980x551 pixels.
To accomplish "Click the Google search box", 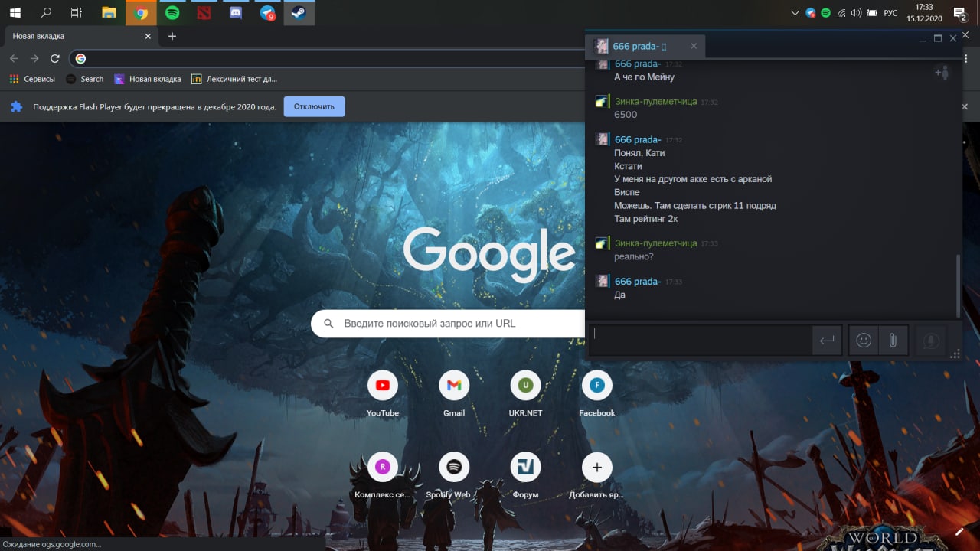I will (x=448, y=324).
